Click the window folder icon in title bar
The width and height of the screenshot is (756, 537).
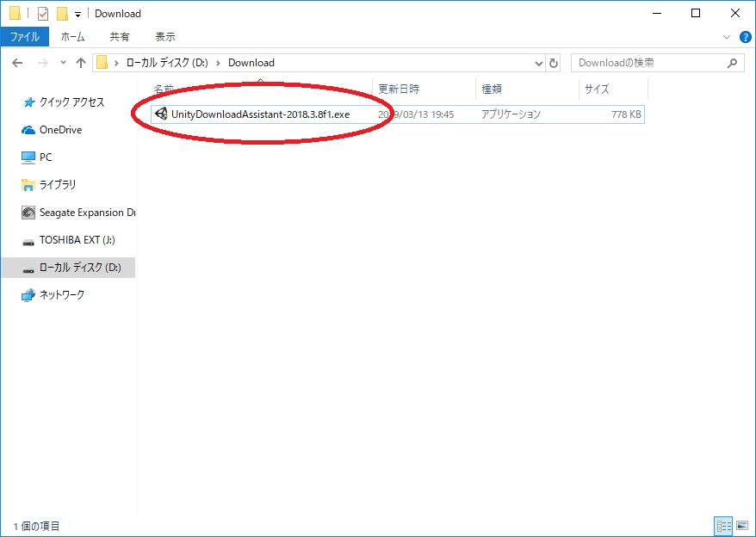15,14
